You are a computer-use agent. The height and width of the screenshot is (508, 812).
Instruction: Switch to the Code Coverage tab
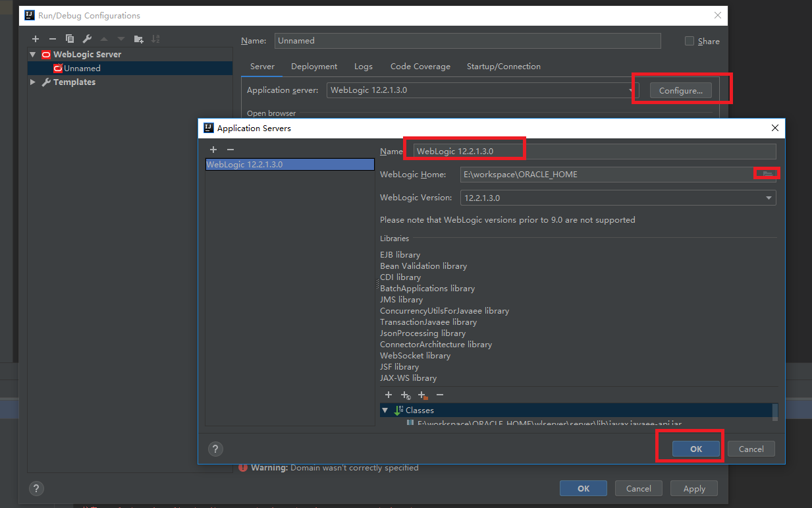click(x=420, y=67)
